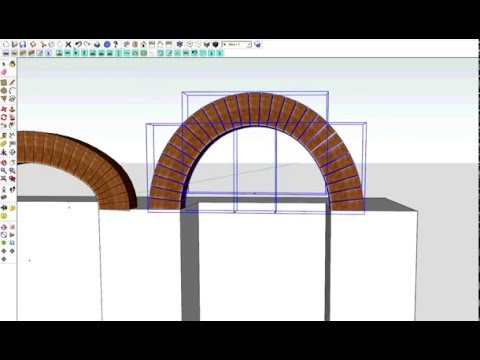Toggle X-ray face style

click(x=180, y=44)
